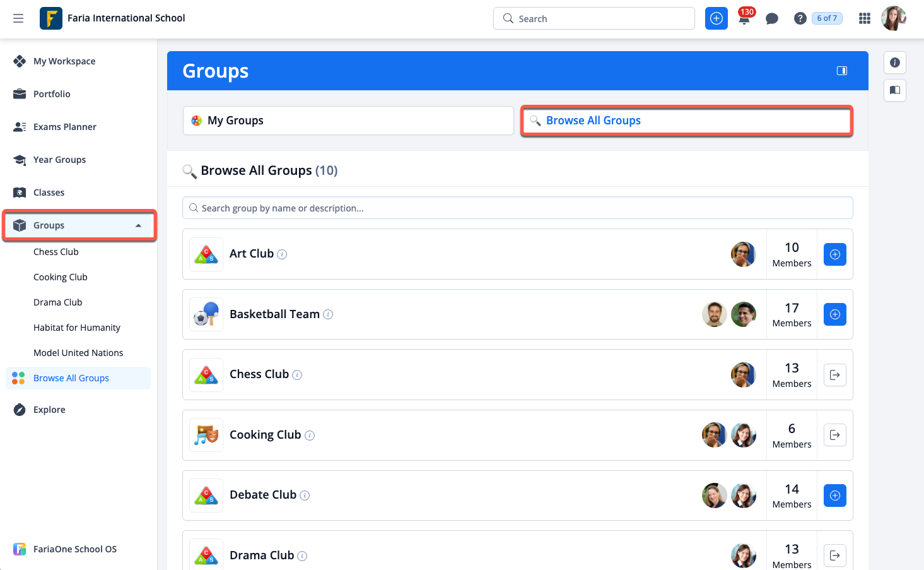Open the 6 of 7 progress badge
The image size is (924, 570).
click(826, 18)
